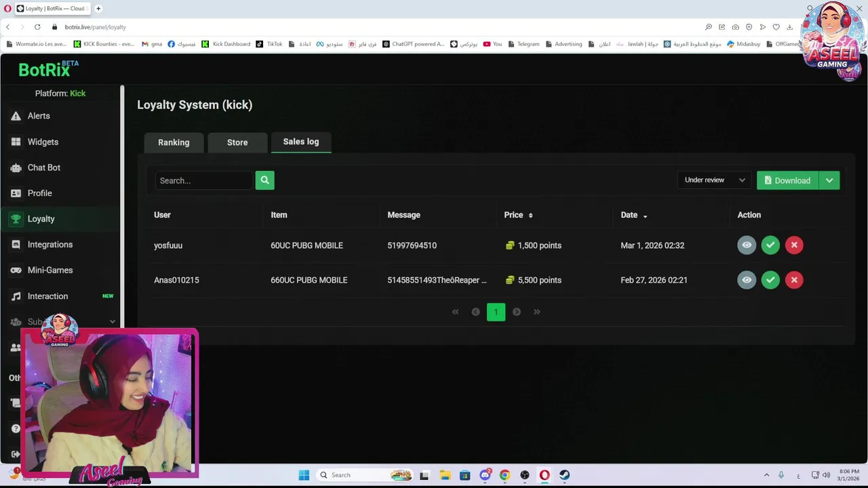Click item 60UC PUBG MOBILE

click(x=307, y=245)
